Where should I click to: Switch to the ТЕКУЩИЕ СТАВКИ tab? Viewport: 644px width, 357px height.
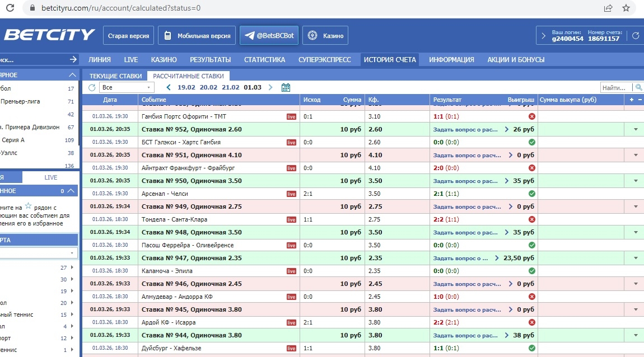(x=115, y=76)
